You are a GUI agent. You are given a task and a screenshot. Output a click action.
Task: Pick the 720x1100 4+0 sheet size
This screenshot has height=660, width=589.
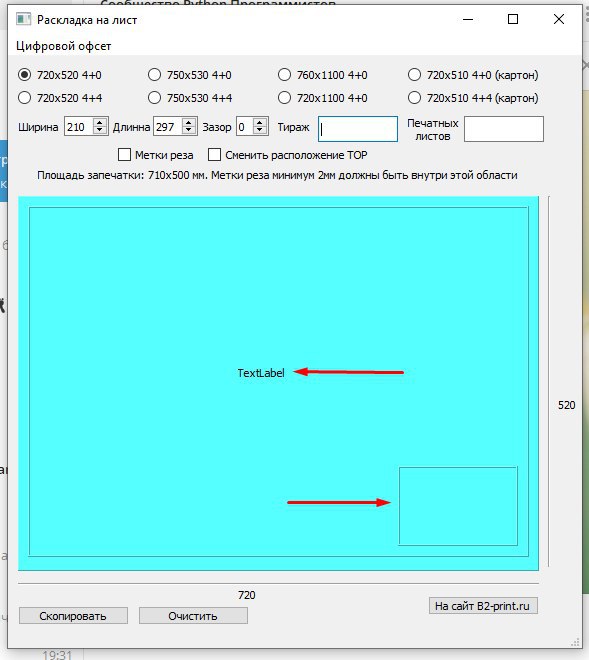coord(323,98)
